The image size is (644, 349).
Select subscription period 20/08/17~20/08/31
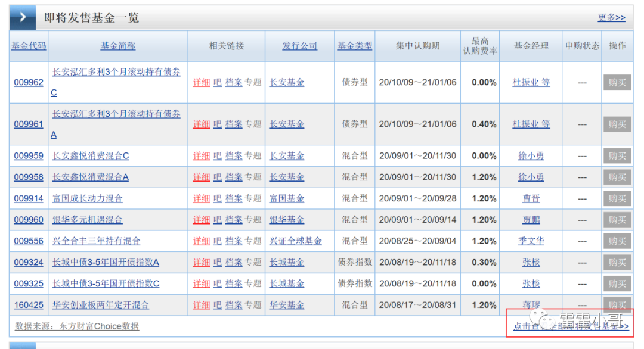click(x=417, y=305)
